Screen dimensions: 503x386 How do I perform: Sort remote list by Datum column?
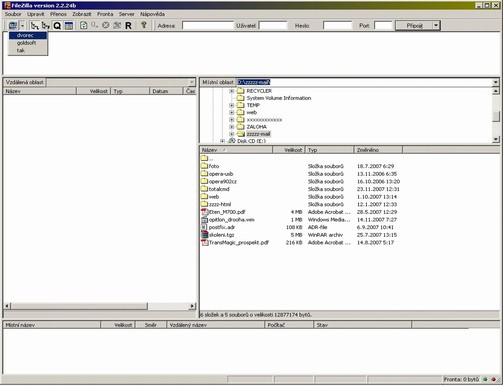point(166,91)
